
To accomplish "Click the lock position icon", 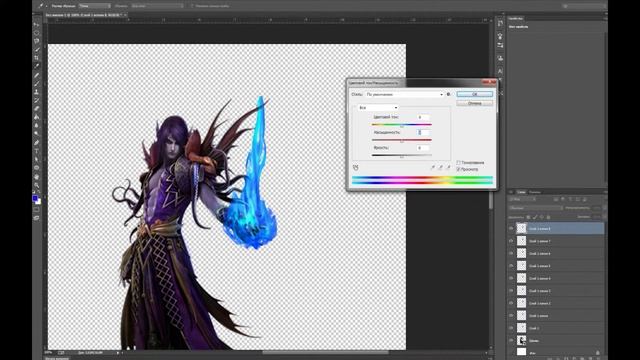I will [542, 217].
